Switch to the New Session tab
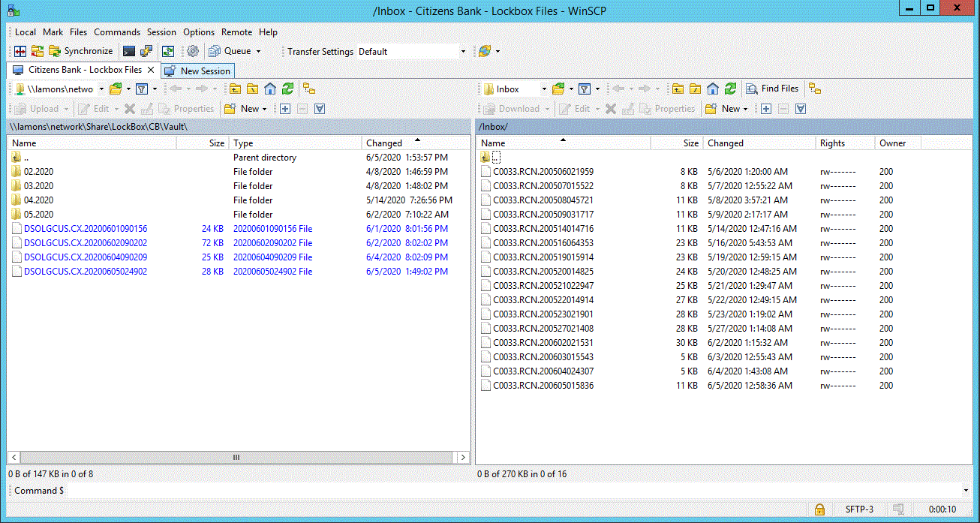The width and height of the screenshot is (980, 523). pyautogui.click(x=198, y=71)
